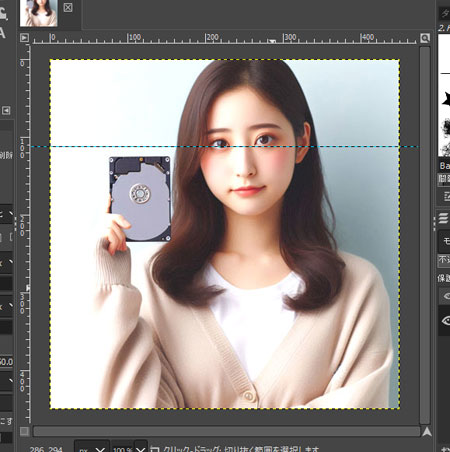Close the open image tab

(68, 7)
